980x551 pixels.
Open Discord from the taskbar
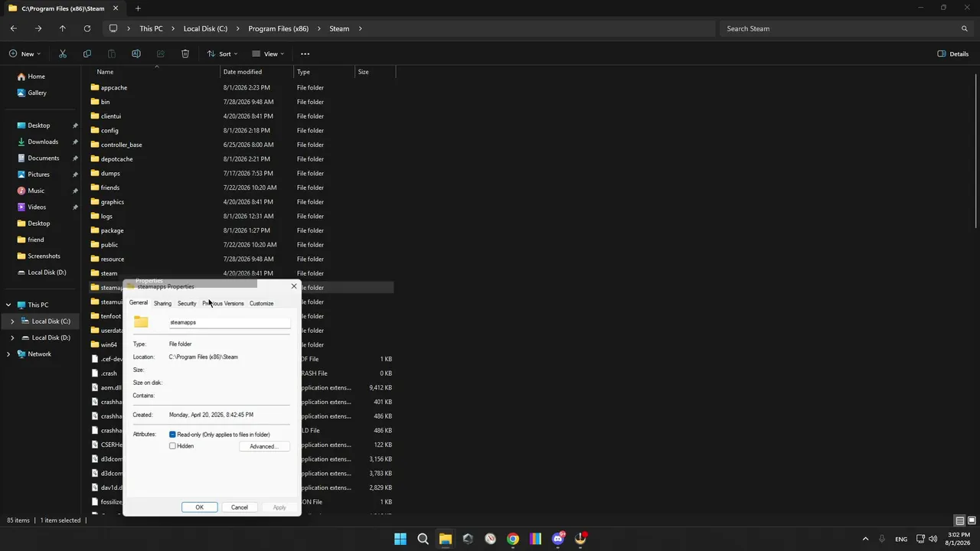(x=558, y=539)
